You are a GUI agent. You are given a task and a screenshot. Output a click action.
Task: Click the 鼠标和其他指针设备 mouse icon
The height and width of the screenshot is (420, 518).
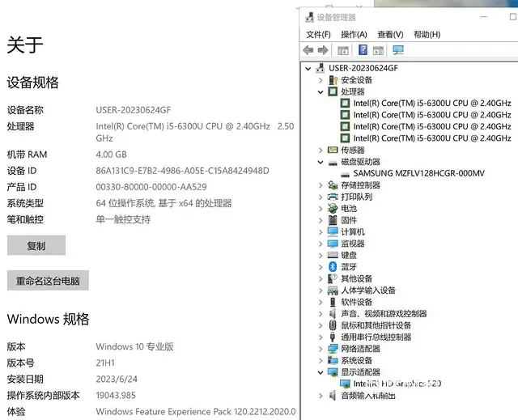point(333,325)
